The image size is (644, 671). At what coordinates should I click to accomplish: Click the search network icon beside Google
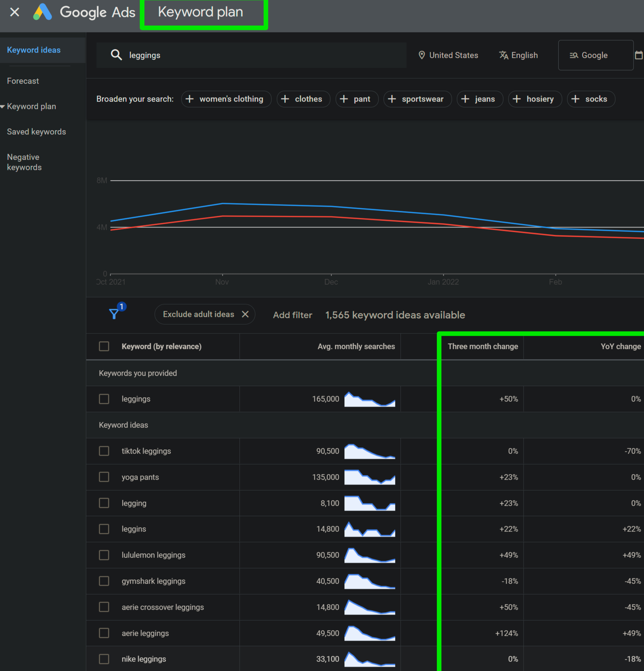[x=574, y=55]
